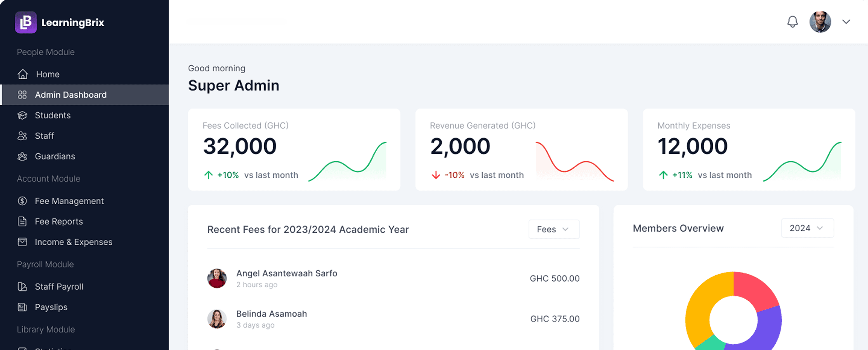Select Belinda Asamoah's fee record
The image size is (868, 350).
tap(271, 319)
